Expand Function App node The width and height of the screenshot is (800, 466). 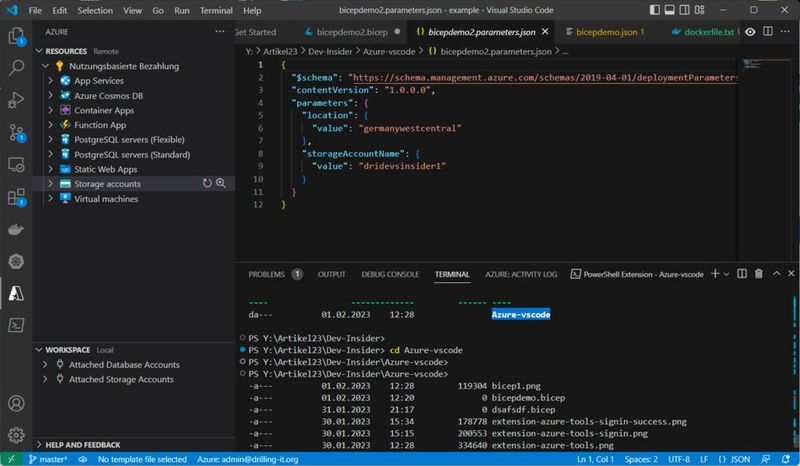[51, 125]
